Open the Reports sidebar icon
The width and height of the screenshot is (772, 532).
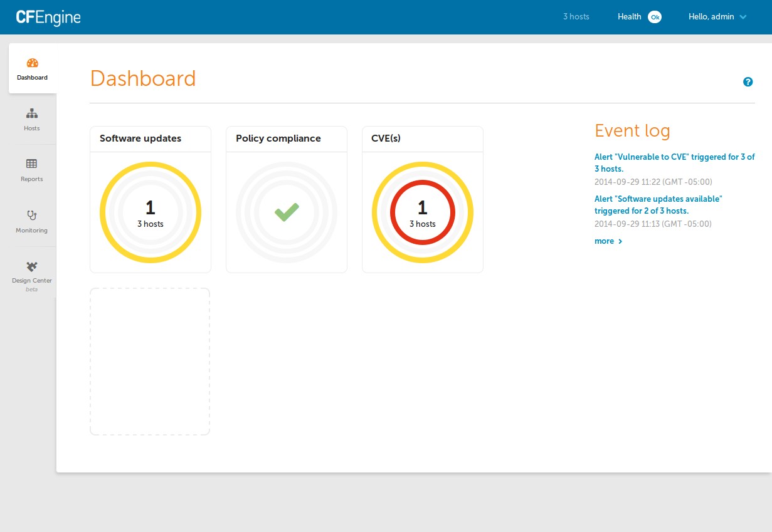coord(31,169)
